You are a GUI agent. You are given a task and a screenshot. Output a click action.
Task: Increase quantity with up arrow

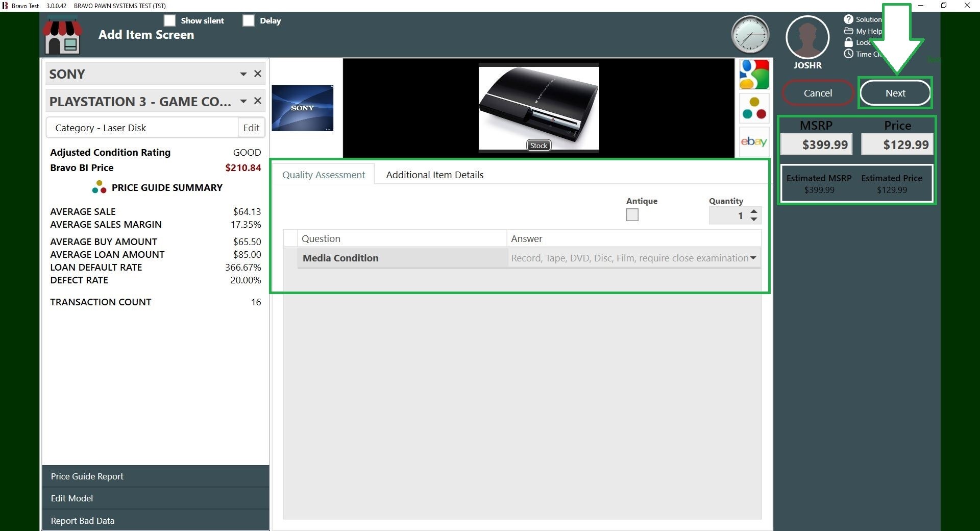pos(754,211)
